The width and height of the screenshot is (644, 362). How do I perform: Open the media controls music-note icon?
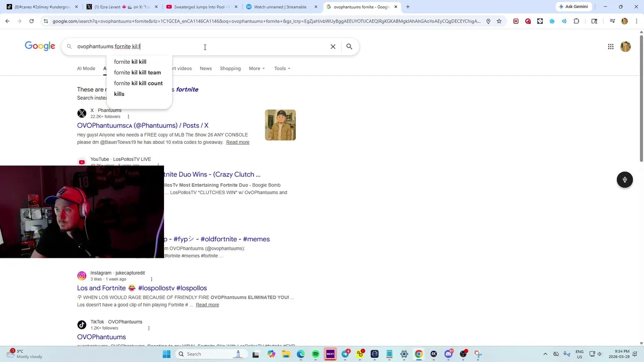coord(612,21)
